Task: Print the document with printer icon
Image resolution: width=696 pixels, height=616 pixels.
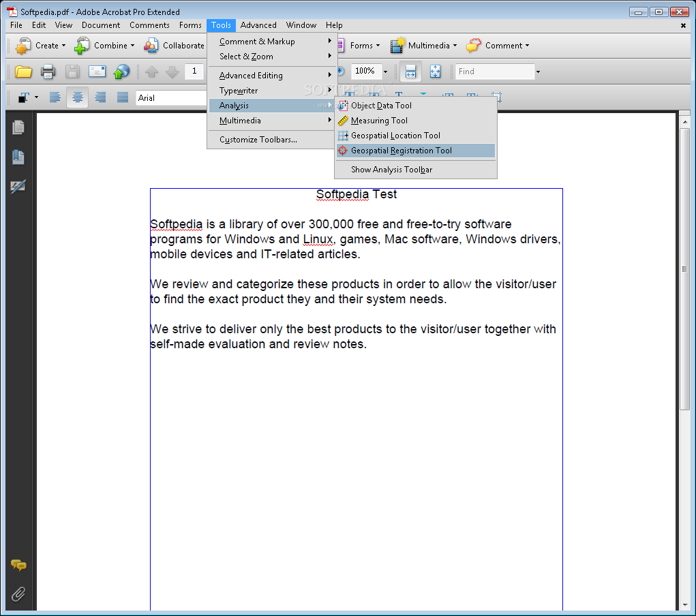Action: tap(48, 72)
